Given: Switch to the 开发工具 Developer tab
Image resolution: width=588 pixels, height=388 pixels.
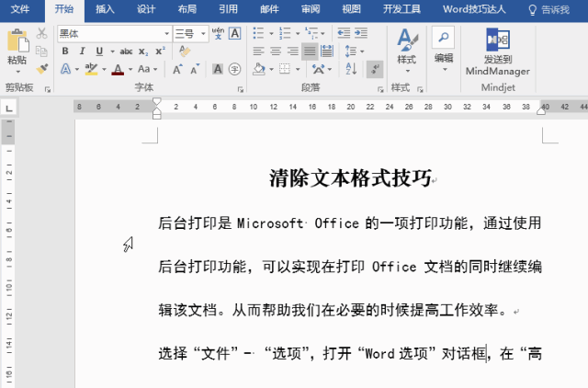Looking at the screenshot, I should pyautogui.click(x=401, y=9).
